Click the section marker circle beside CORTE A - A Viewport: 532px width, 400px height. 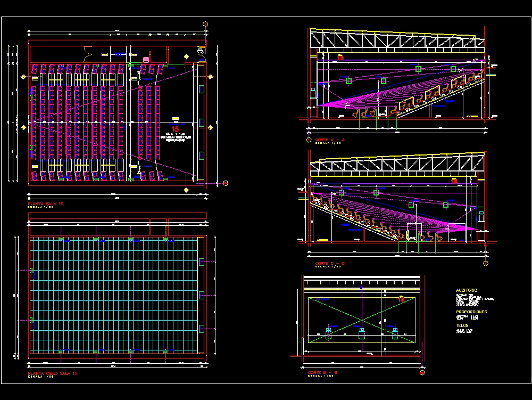tap(309, 139)
